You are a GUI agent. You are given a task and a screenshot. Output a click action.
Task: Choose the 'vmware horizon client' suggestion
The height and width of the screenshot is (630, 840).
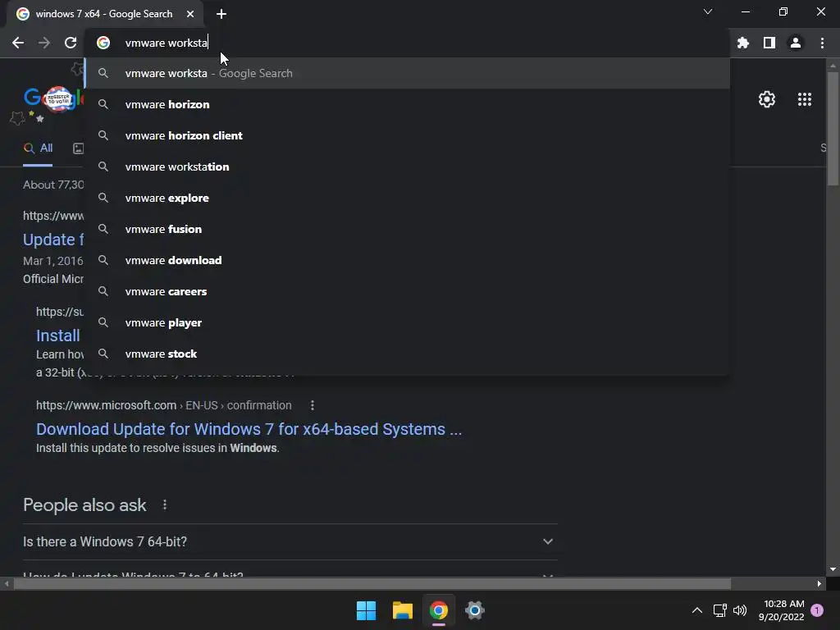point(407,135)
